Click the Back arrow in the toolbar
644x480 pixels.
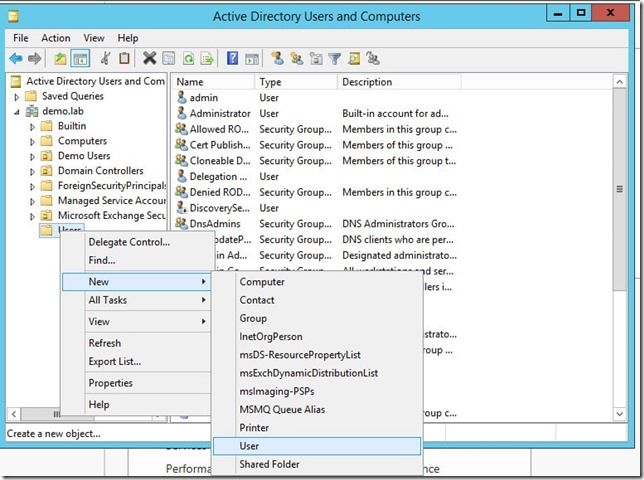(16, 59)
